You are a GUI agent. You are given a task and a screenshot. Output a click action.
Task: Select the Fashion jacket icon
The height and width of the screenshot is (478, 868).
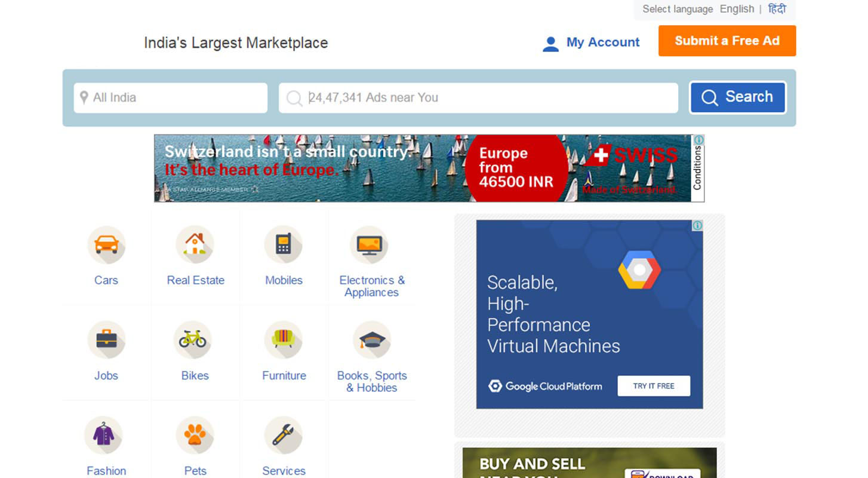[104, 435]
